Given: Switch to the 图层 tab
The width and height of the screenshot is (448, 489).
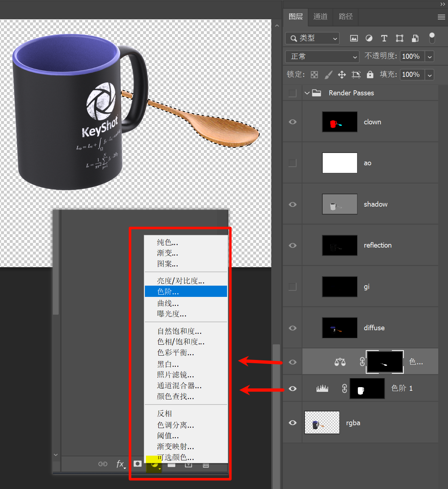Looking at the screenshot, I should pyautogui.click(x=296, y=17).
